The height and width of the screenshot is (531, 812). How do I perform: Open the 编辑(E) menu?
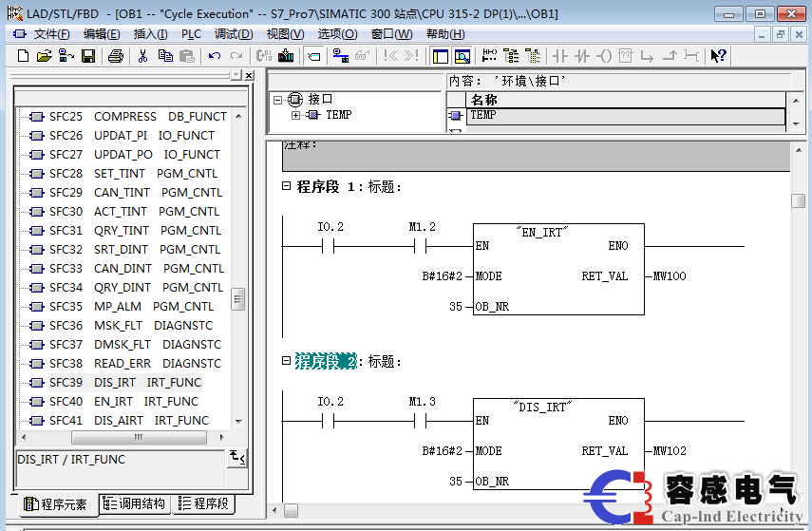click(102, 34)
